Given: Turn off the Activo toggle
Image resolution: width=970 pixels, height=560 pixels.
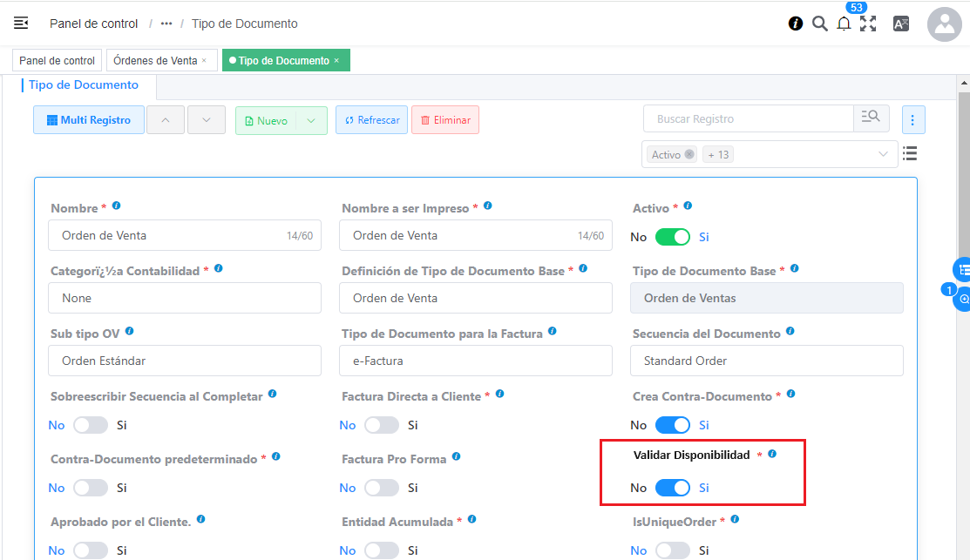Looking at the screenshot, I should (672, 237).
